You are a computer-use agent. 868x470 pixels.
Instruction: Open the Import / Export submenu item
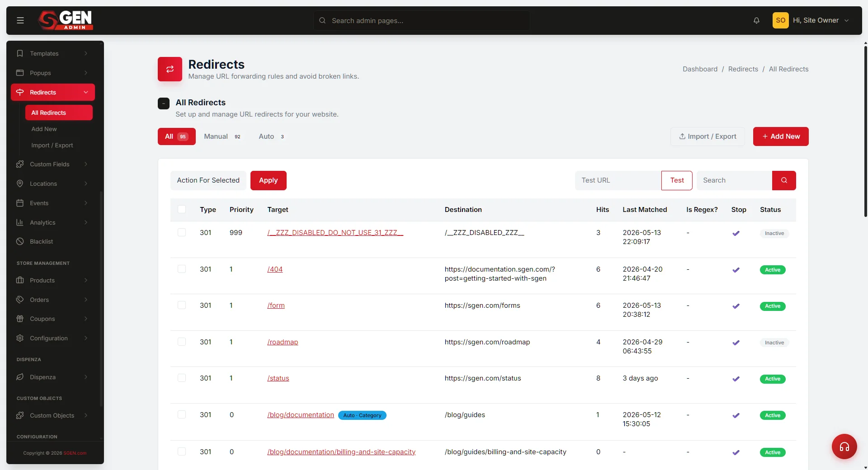tap(52, 145)
